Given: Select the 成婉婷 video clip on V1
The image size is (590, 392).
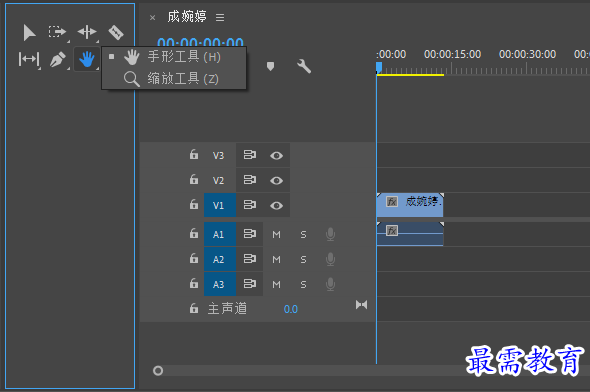Looking at the screenshot, I should pos(410,205).
